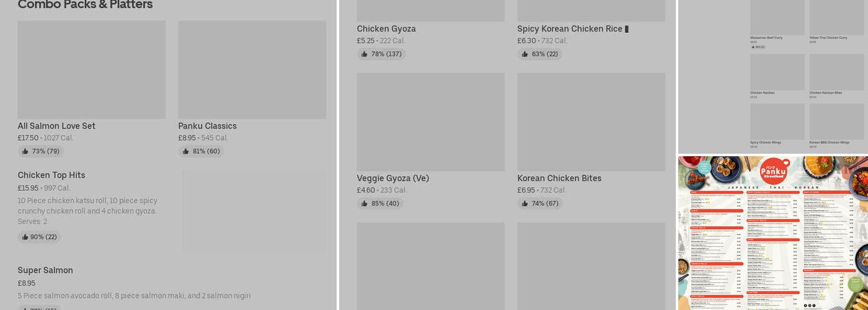Viewport: 868px width, 310px height.
Task: Click rating icon under Massaman Beef Curry
Action: (x=753, y=47)
